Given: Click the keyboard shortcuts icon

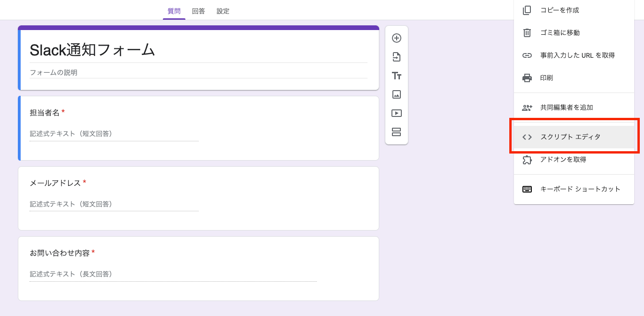Looking at the screenshot, I should 527,189.
